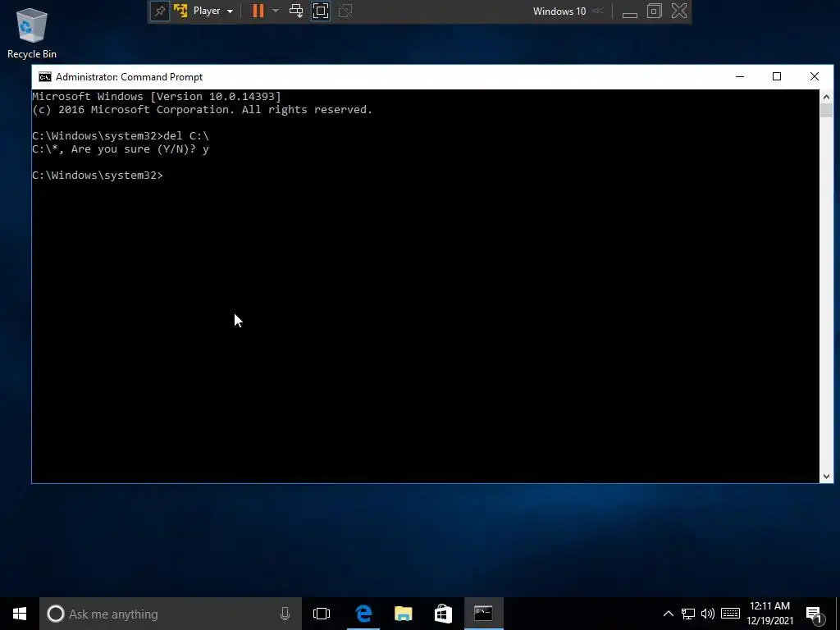Image resolution: width=840 pixels, height=630 pixels.
Task: Expand the power options dropdown arrow
Action: click(x=276, y=11)
